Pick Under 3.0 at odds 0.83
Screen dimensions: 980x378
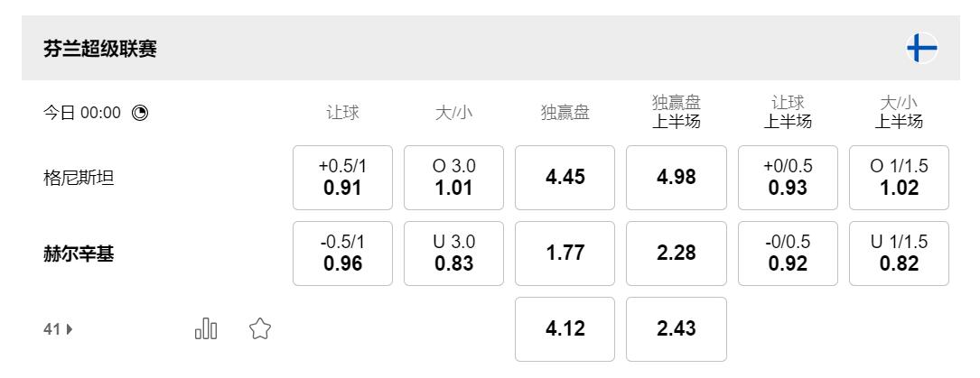(454, 254)
